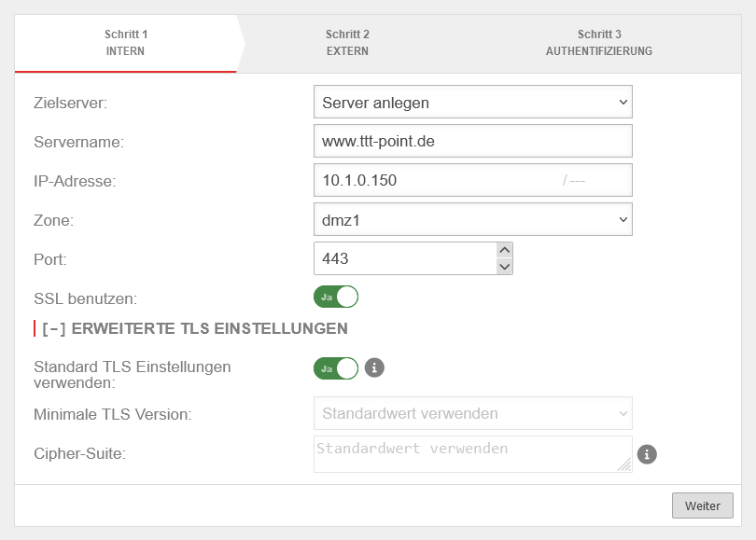756x540 pixels.
Task: Open the Zielserver dropdown
Action: (x=473, y=103)
